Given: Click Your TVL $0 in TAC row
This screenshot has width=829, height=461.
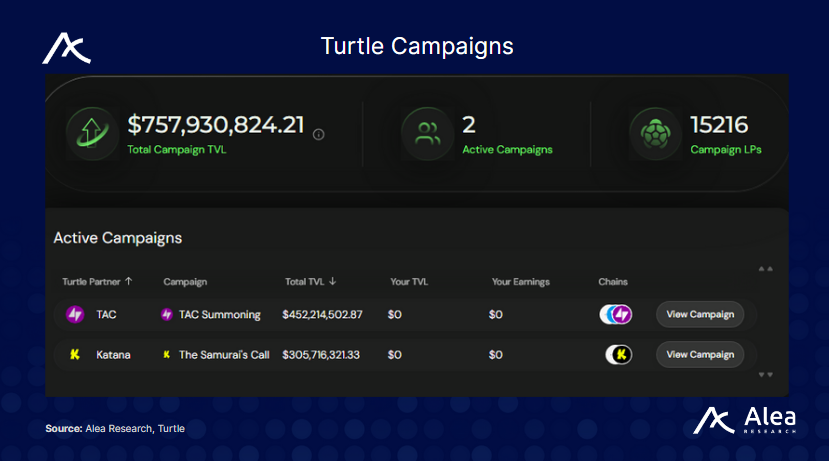Looking at the screenshot, I should pyautogui.click(x=394, y=315).
